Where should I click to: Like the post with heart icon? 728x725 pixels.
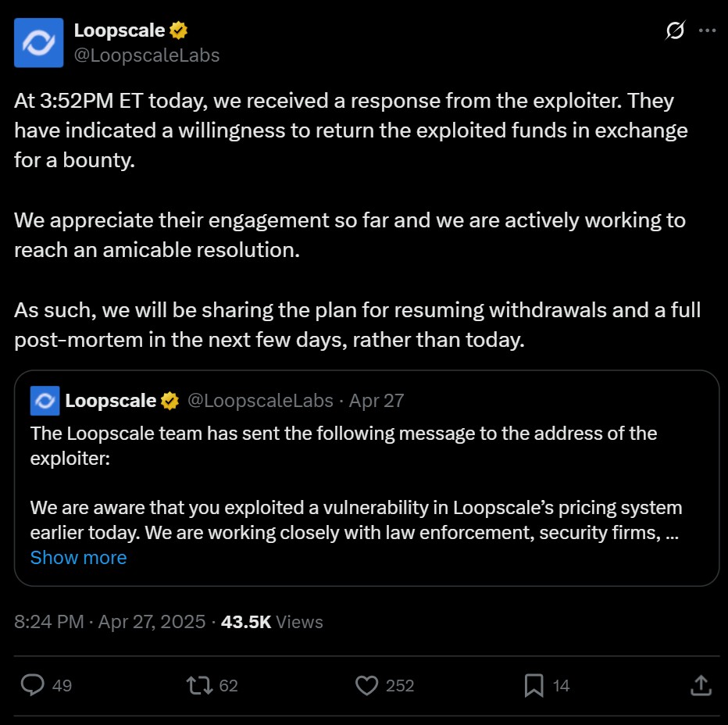[366, 685]
